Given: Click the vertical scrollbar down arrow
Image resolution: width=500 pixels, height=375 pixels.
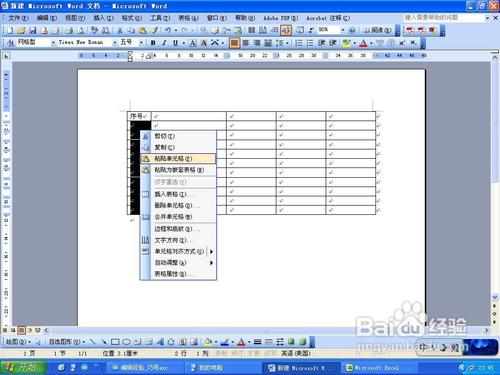Looking at the screenshot, I should pyautogui.click(x=495, y=296).
